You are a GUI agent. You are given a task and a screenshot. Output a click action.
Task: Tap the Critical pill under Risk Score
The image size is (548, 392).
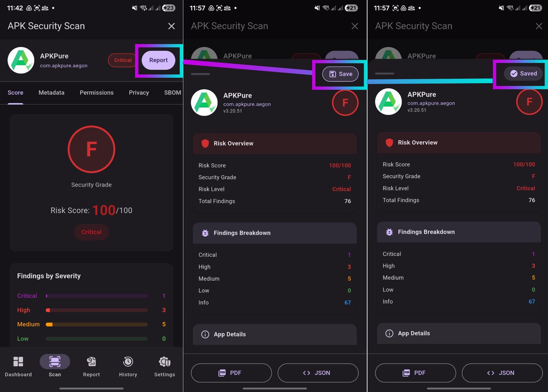click(x=92, y=232)
